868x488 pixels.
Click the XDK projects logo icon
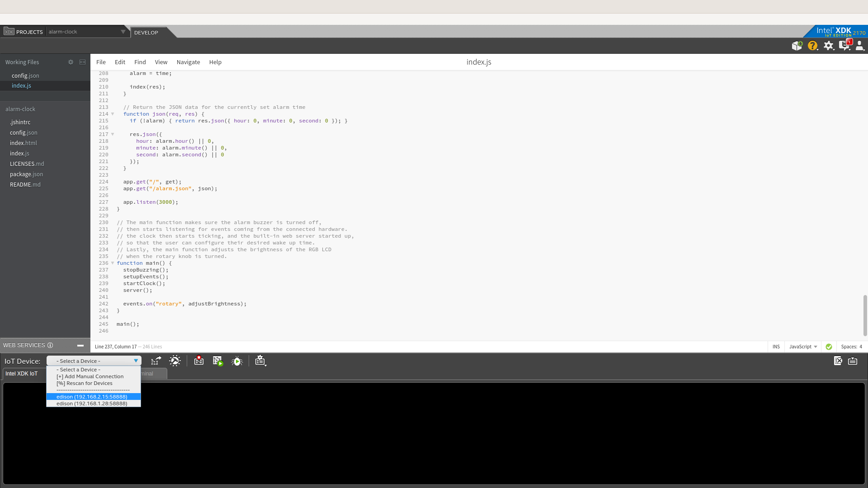point(9,31)
